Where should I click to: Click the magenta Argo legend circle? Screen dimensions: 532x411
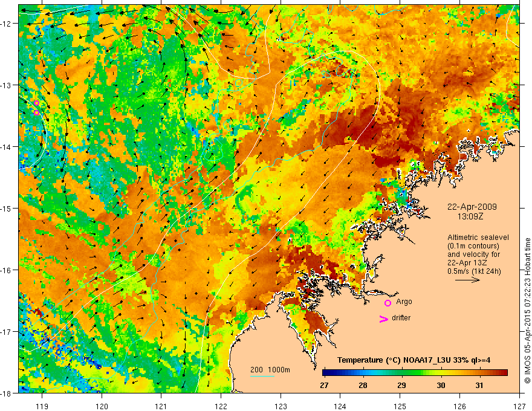click(388, 303)
